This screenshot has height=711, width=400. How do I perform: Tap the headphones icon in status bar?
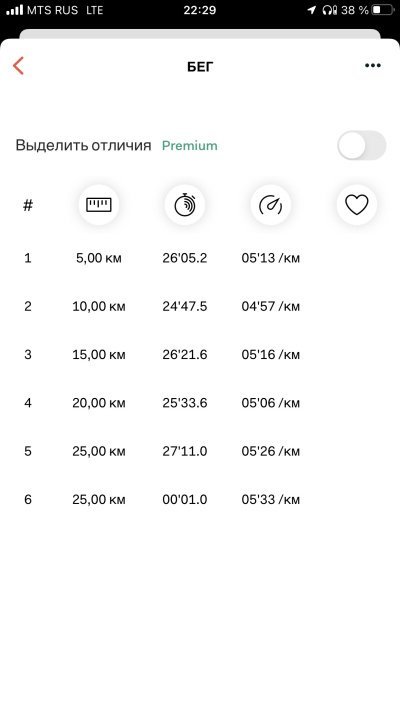(330, 10)
